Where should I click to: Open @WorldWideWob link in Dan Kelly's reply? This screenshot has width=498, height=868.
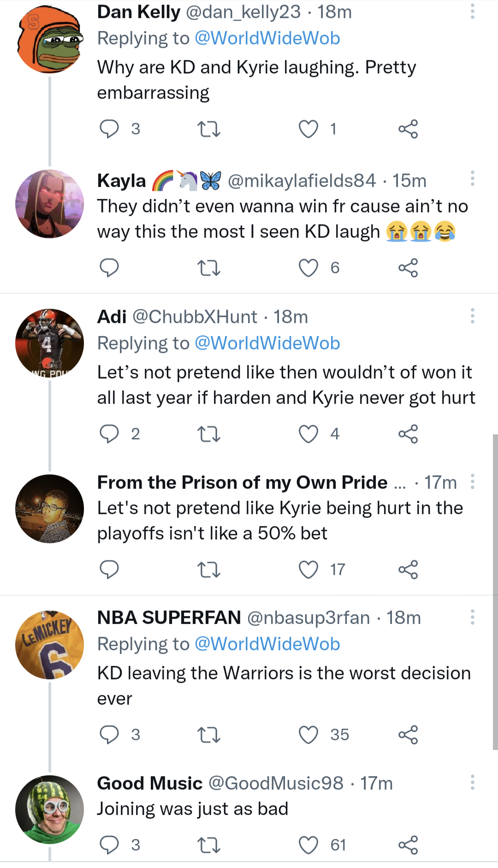(267, 38)
